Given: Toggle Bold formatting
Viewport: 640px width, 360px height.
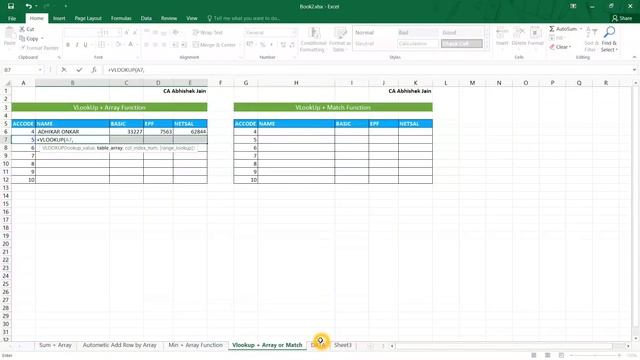Looking at the screenshot, I should [x=68, y=44].
